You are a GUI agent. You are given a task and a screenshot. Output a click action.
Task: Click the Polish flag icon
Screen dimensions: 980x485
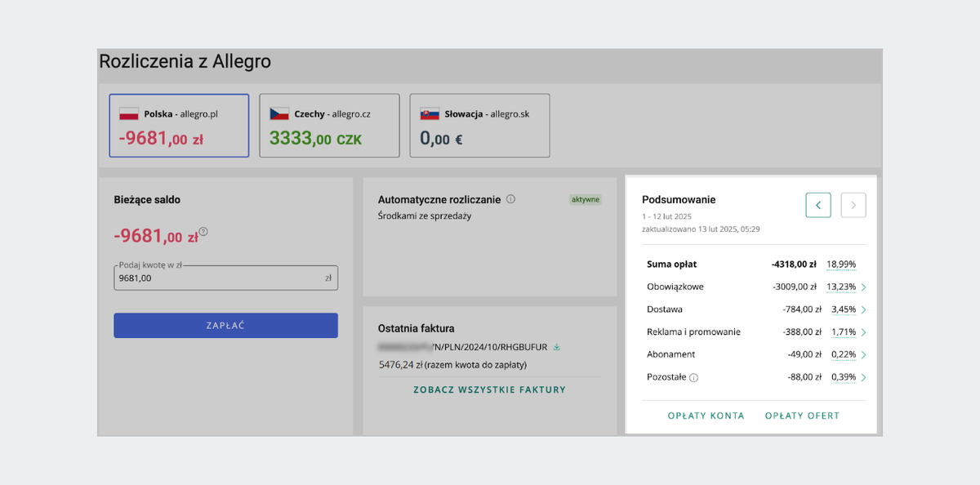tap(129, 113)
